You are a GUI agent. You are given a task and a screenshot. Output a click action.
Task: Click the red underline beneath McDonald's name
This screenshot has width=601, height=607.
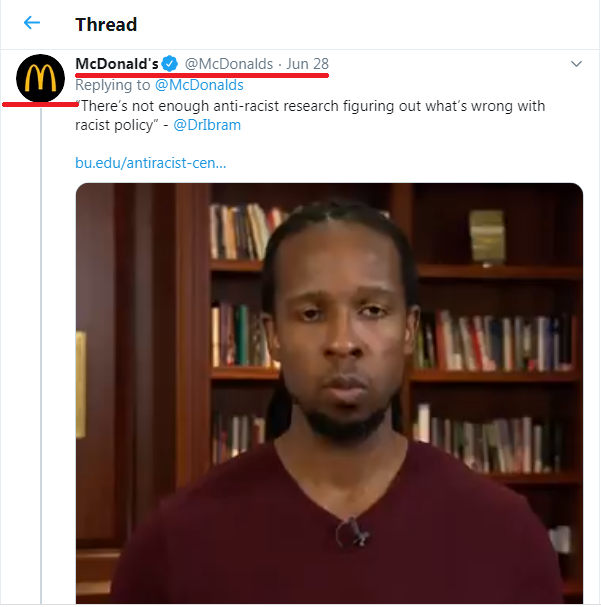202,74
